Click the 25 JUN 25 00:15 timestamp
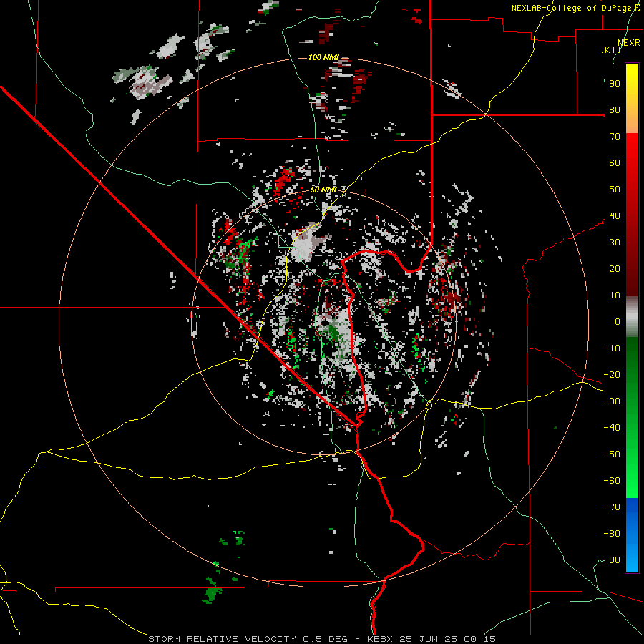Image resolution: width=644 pixels, height=644 pixels. tap(447, 639)
